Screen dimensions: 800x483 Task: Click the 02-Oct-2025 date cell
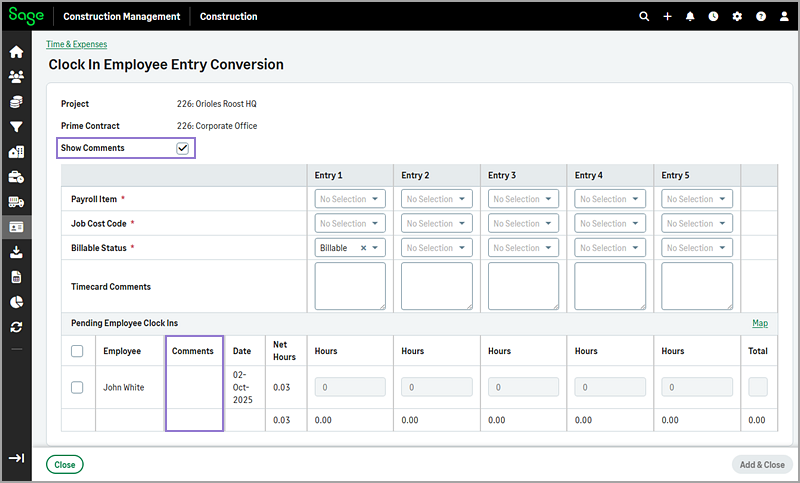click(x=243, y=387)
